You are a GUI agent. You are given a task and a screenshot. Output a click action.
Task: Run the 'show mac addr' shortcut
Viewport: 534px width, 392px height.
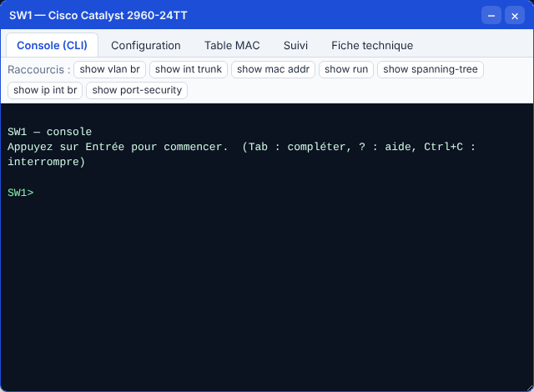[x=273, y=69]
